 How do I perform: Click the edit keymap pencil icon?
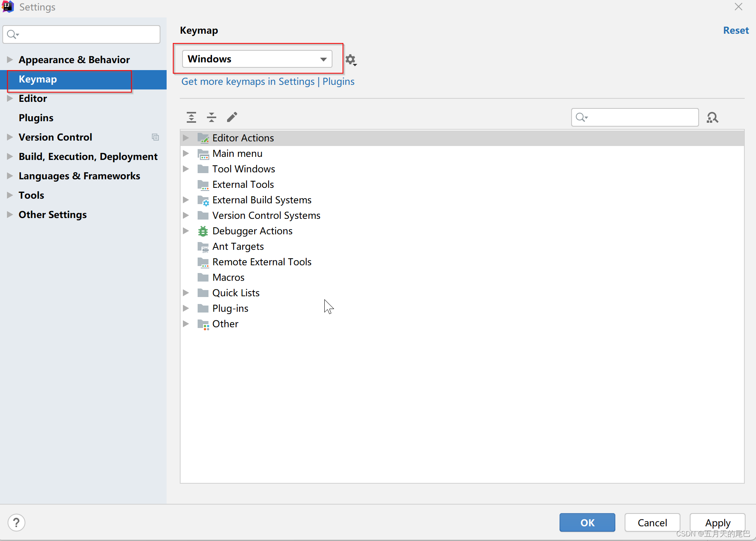(232, 117)
